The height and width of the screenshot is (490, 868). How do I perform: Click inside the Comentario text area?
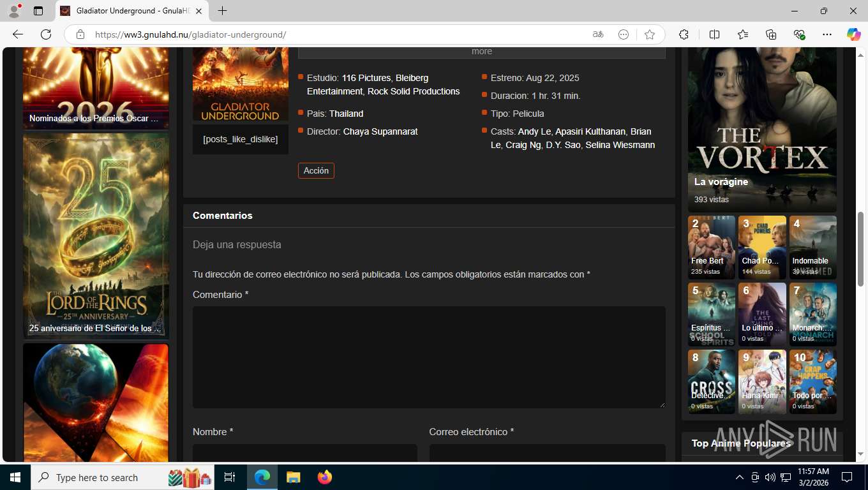click(429, 357)
